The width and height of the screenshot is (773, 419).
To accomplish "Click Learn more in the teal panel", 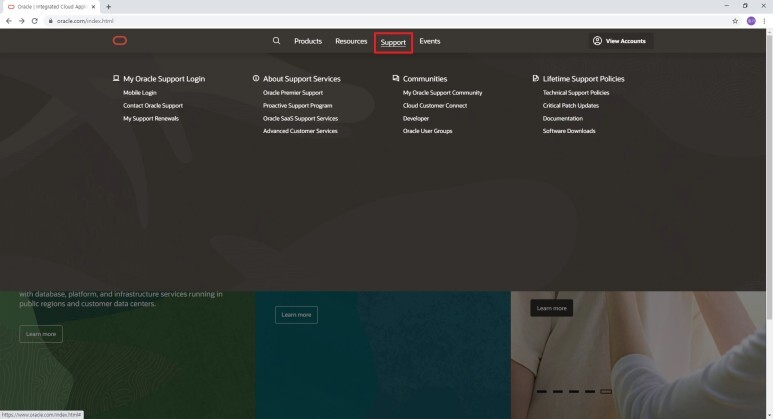I will click(296, 314).
